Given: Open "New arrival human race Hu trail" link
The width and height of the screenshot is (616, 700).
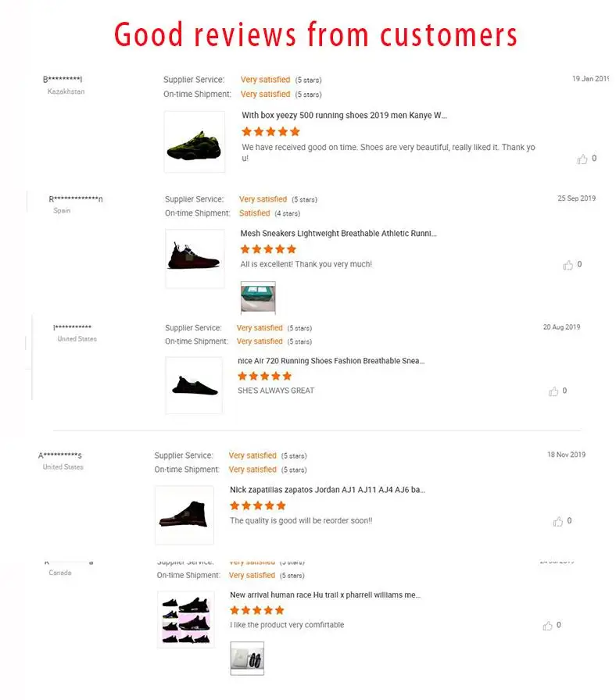Looking at the screenshot, I should tap(325, 595).
